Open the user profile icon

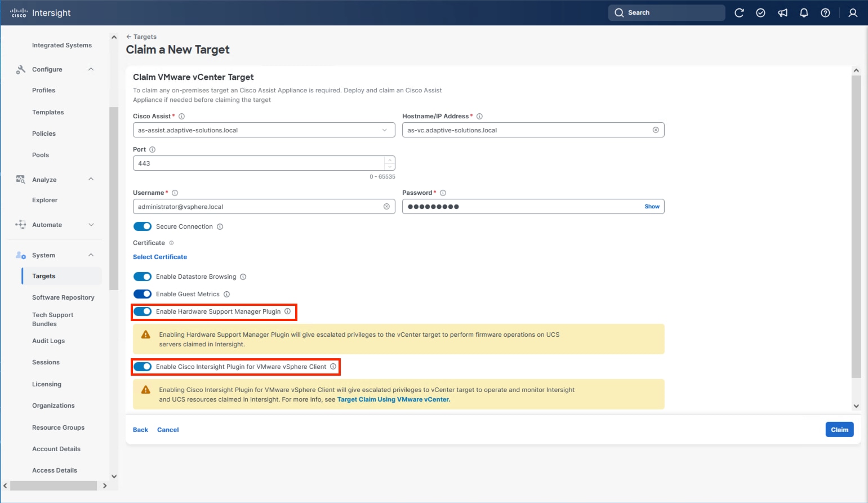pyautogui.click(x=853, y=12)
